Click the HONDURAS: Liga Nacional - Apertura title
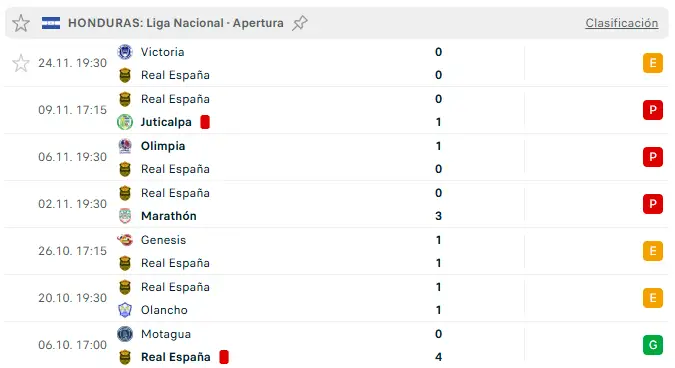Screen dimensions: 675x368 [x=176, y=23]
